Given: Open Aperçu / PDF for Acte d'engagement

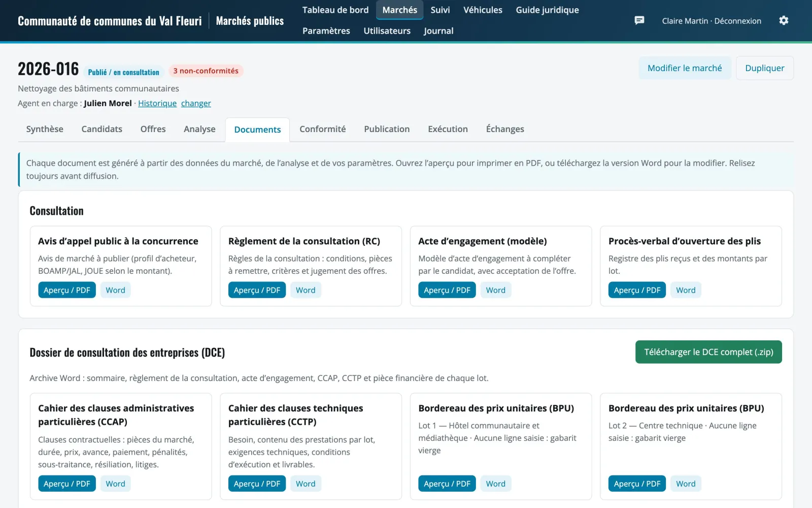Looking at the screenshot, I should pos(447,290).
